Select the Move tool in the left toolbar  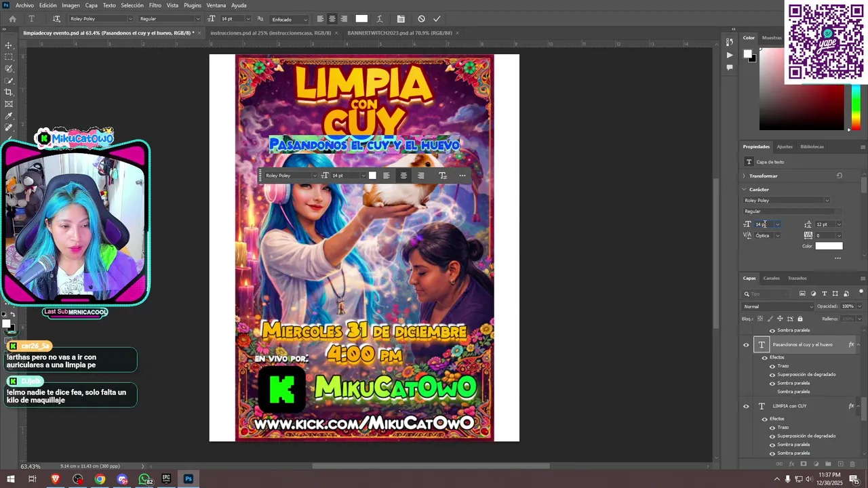point(9,45)
